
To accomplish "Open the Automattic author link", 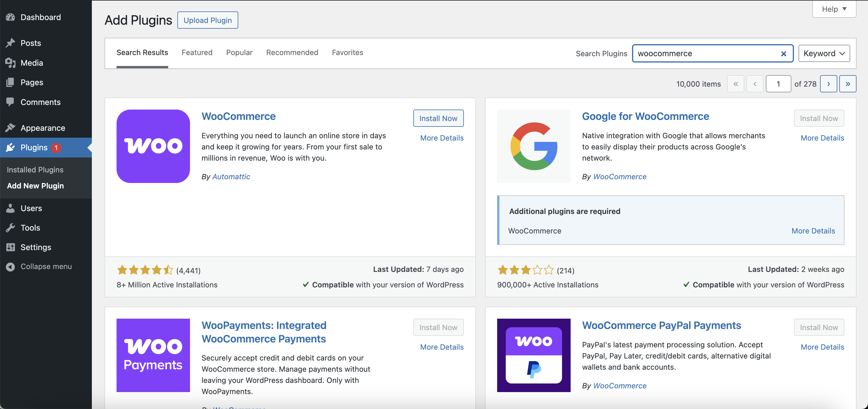I will tap(231, 176).
